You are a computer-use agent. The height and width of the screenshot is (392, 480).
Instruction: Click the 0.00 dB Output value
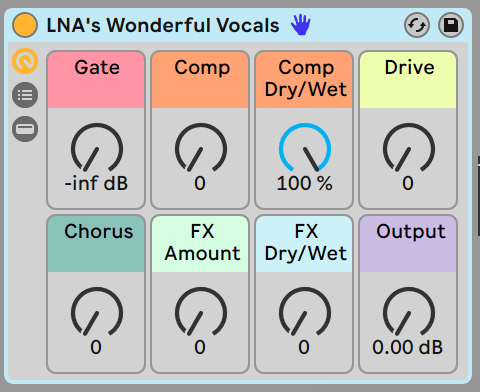pyautogui.click(x=408, y=347)
